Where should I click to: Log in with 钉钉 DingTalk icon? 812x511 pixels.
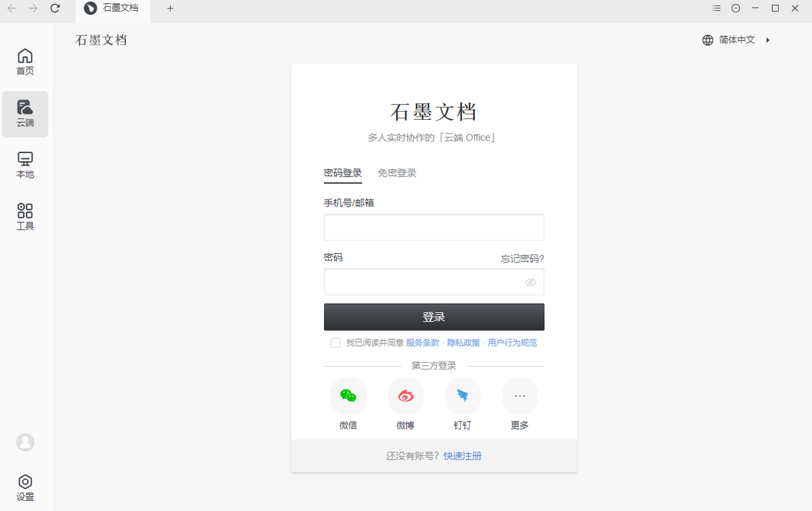click(463, 396)
